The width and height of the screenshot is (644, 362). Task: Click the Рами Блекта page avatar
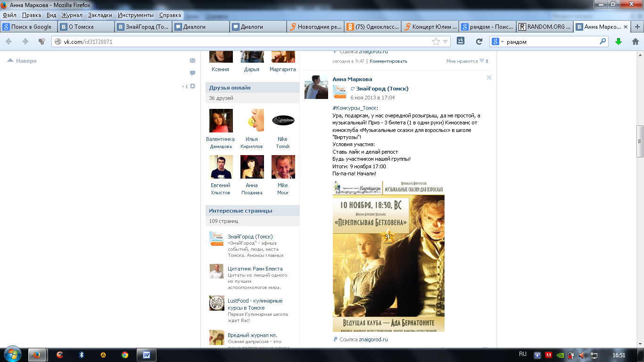click(216, 271)
